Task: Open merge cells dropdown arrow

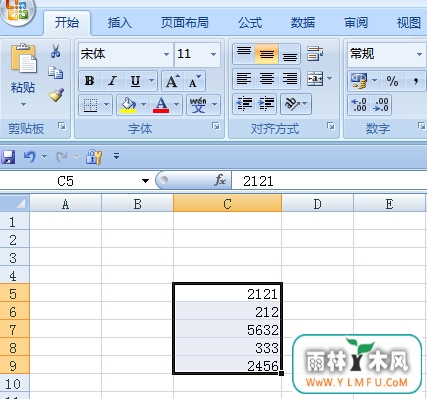Action: 329,79
